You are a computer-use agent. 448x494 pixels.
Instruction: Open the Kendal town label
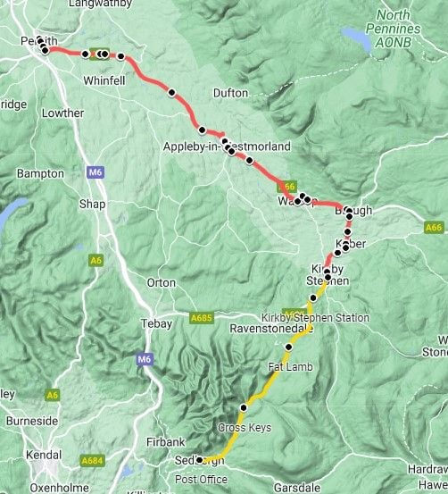[44, 455]
